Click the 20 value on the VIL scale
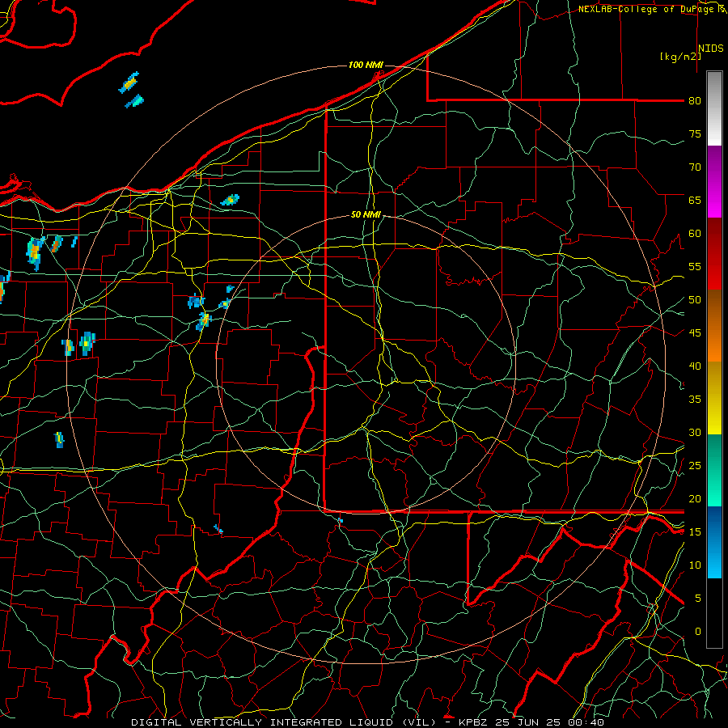 [x=695, y=499]
